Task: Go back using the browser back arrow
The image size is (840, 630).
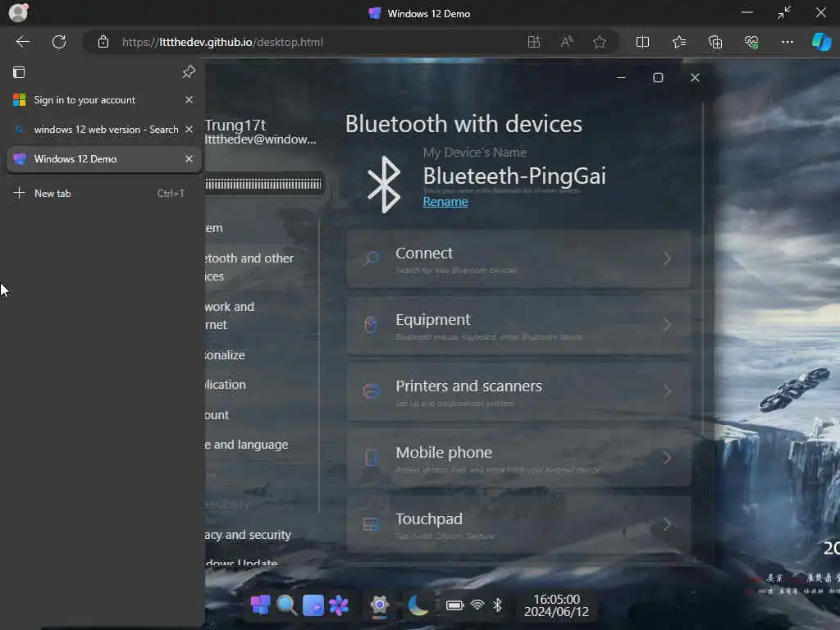Action: [22, 42]
